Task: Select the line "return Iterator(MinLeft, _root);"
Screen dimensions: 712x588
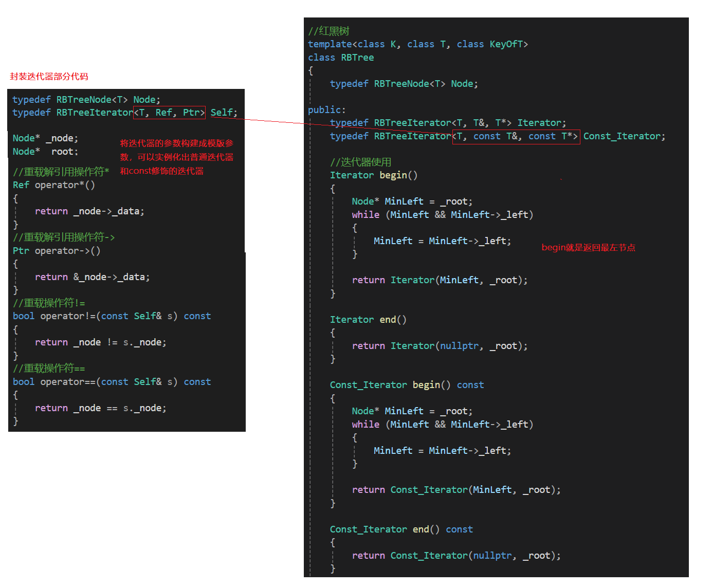Action: point(440,280)
